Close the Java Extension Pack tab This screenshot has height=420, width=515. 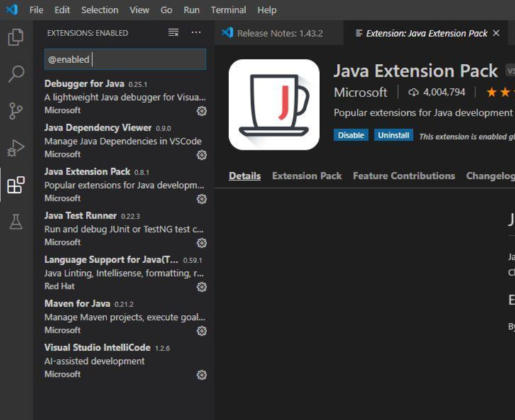tap(497, 33)
